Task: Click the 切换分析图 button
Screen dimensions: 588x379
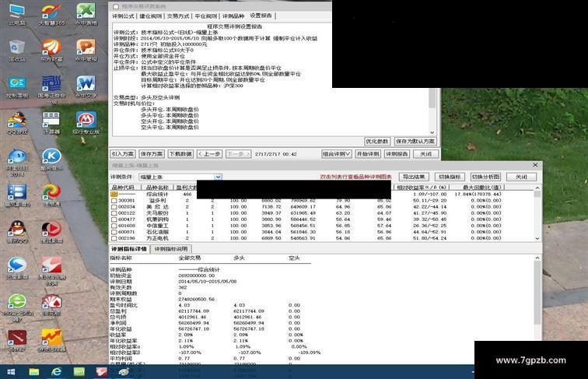Action: 485,177
